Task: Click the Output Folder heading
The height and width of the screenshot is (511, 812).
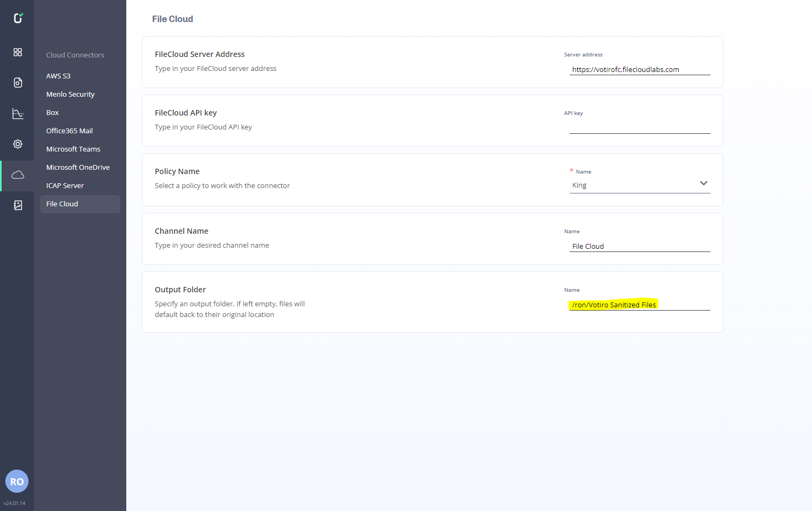Action: (181, 290)
